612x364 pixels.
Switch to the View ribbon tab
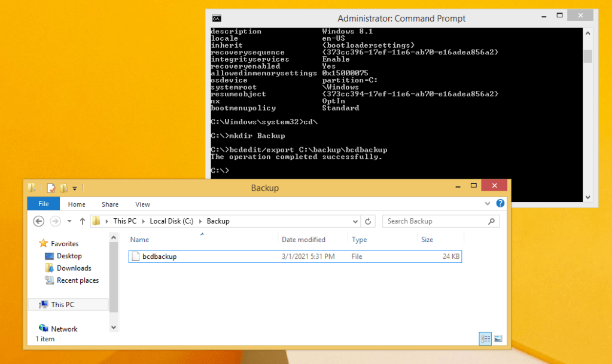point(142,204)
